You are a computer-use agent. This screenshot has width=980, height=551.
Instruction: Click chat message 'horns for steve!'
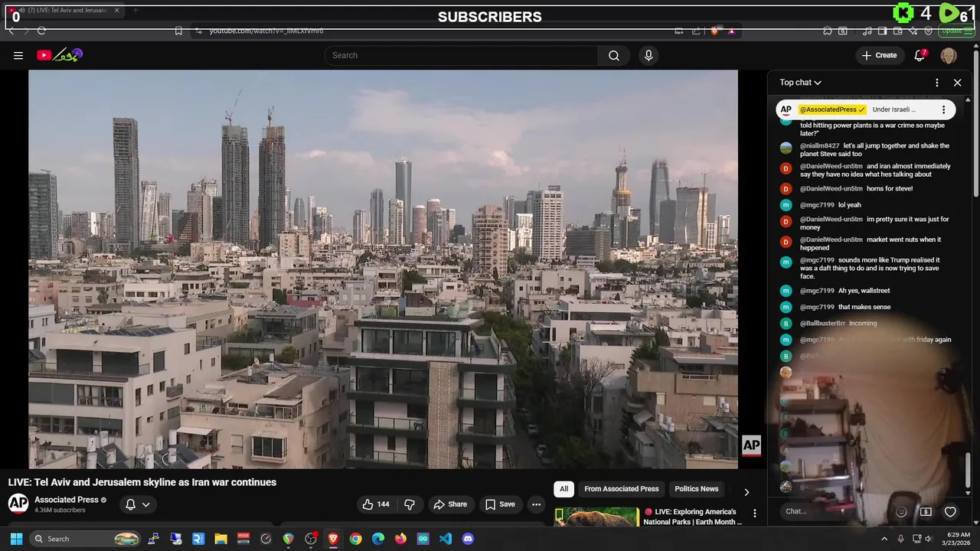[x=890, y=189]
